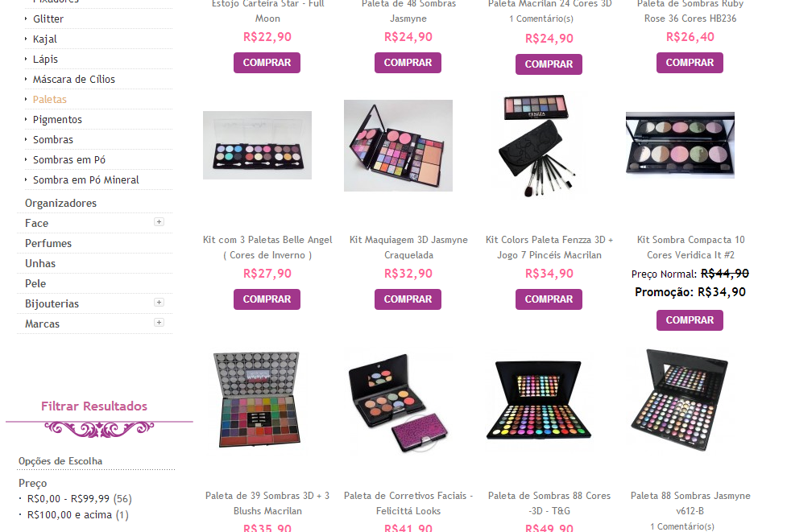Open the 88 Cores T&G palette image

539,401
